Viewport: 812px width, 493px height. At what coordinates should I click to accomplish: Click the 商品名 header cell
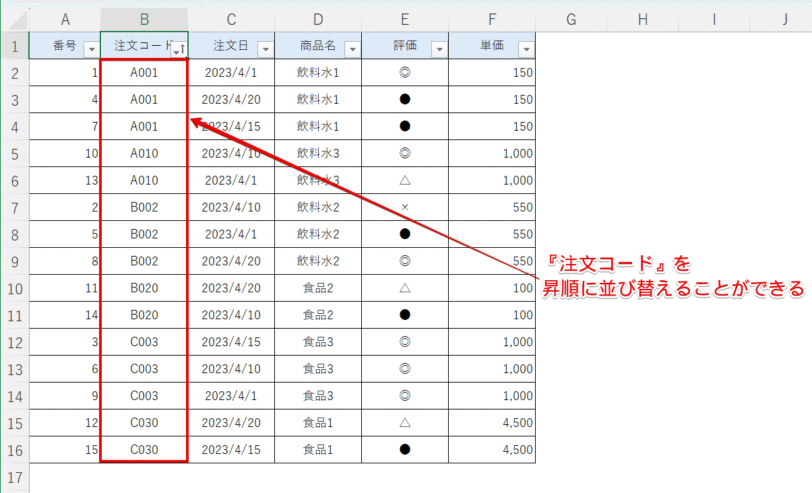[x=318, y=46]
